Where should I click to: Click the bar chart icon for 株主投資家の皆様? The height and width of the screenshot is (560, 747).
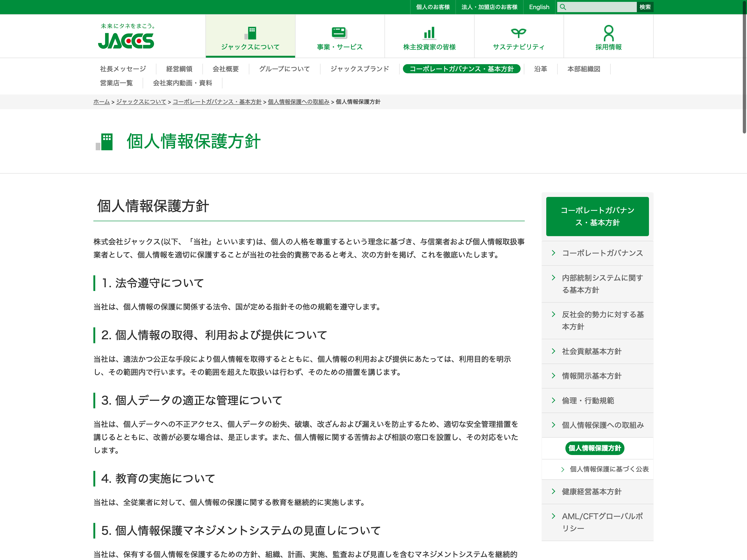point(429,33)
